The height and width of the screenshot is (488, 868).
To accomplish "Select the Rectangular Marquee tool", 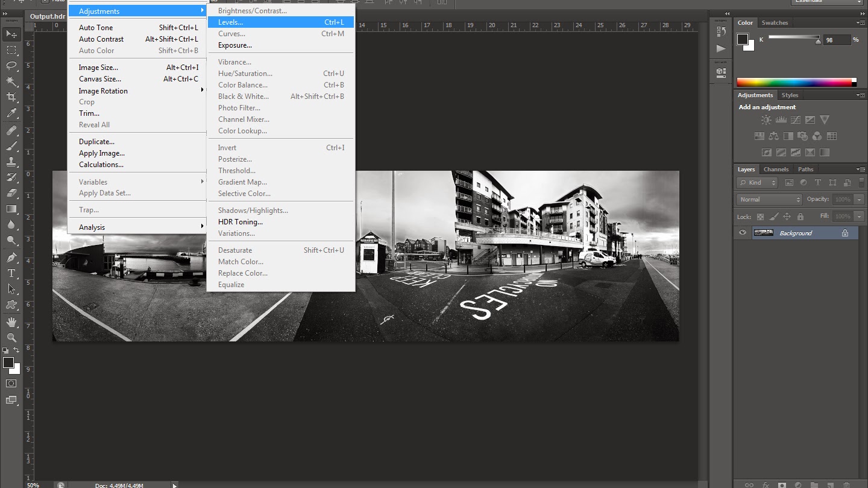I will [x=11, y=50].
